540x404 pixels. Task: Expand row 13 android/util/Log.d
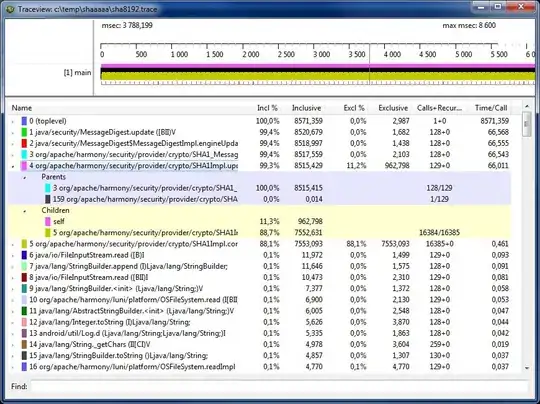point(13,334)
